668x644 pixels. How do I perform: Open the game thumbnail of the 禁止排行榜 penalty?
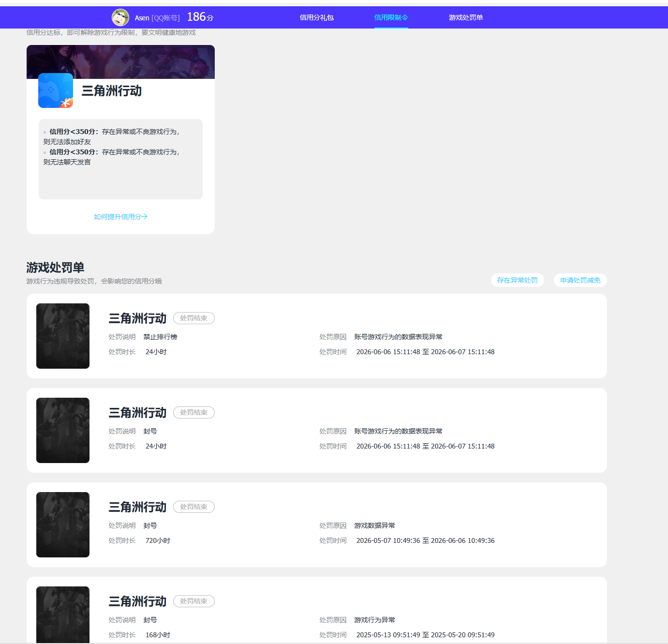(x=63, y=336)
